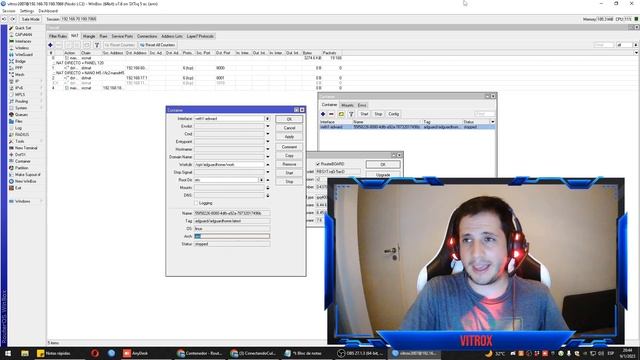640x360 pixels.
Task: Expand the Cmd field arrow
Action: 268,134
